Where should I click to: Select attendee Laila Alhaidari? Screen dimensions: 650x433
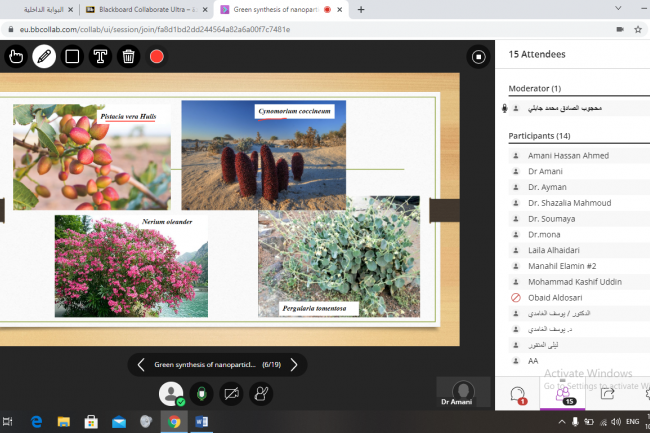(580, 250)
